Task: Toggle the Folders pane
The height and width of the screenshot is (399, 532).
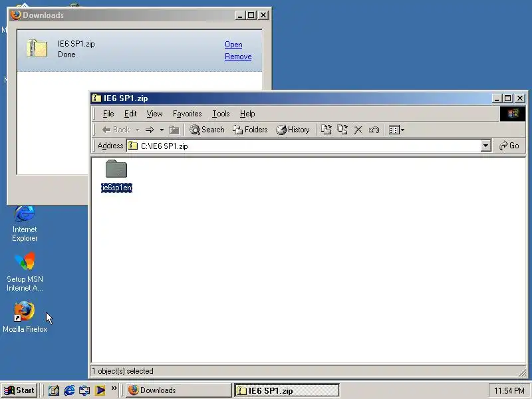Action: coord(251,130)
